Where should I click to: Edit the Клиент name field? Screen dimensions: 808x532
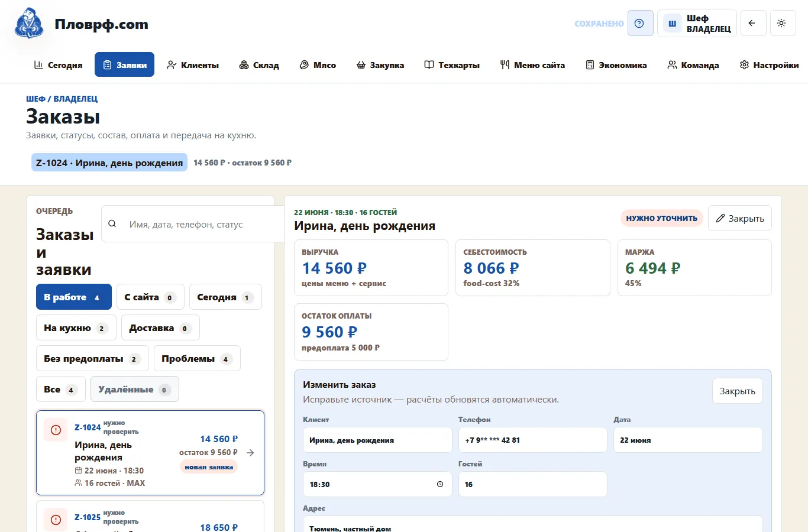tap(377, 440)
